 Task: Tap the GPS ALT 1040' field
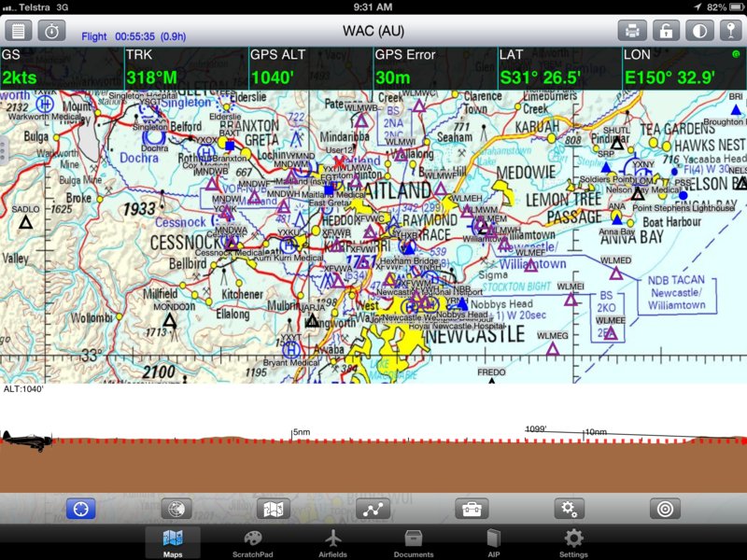point(311,68)
